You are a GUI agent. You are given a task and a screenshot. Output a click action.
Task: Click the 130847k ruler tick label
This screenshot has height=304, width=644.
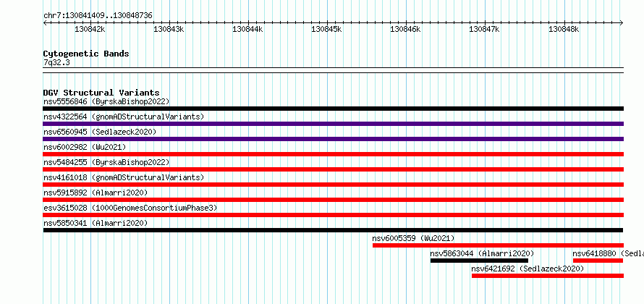484,29
